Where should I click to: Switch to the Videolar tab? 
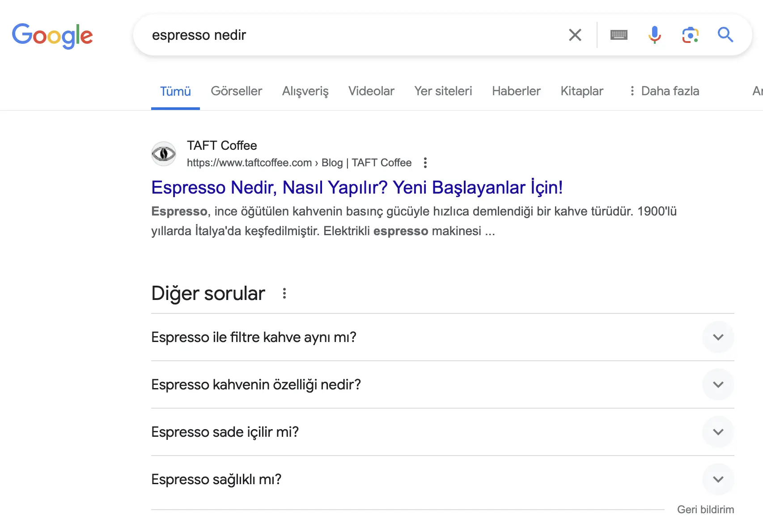pyautogui.click(x=371, y=91)
